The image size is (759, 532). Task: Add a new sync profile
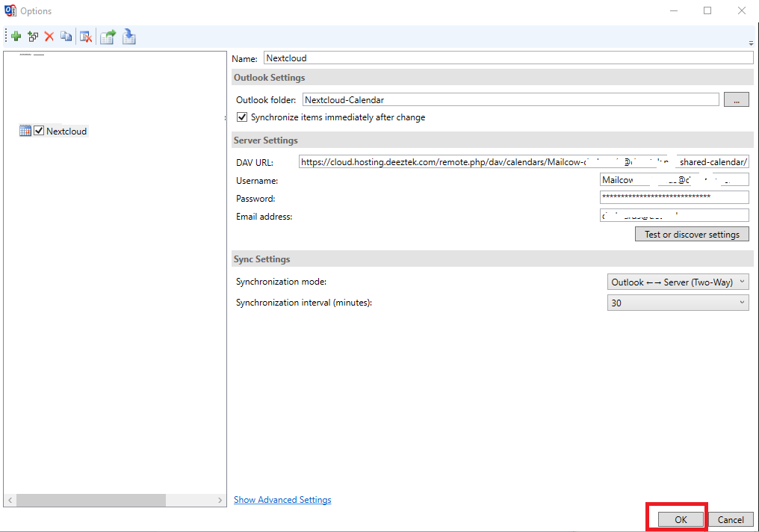click(16, 37)
